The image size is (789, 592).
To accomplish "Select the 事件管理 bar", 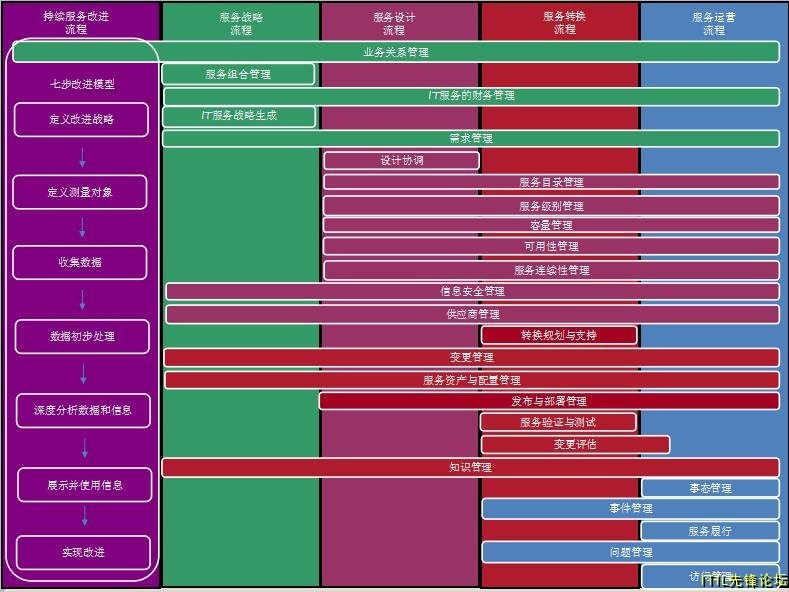I will coord(631,508).
